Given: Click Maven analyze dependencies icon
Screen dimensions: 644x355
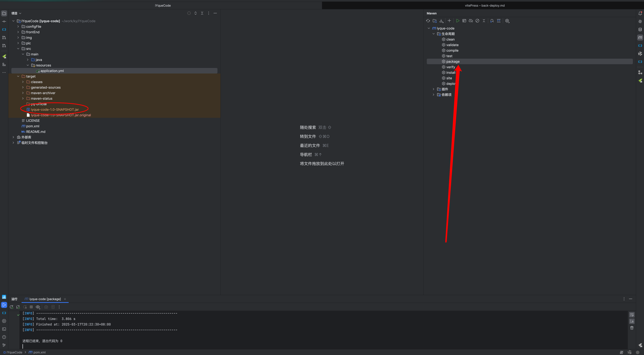Looking at the screenshot, I should [492, 21].
